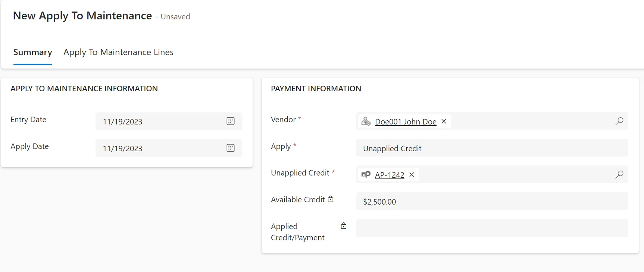Switch to the Summary tab

tap(33, 52)
